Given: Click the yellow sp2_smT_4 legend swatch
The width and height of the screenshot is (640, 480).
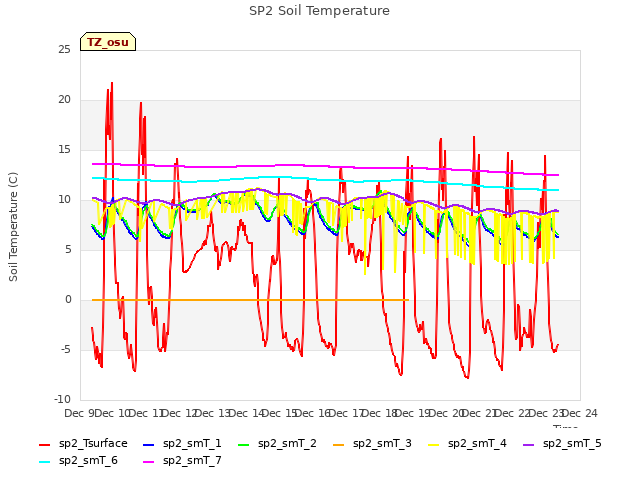Looking at the screenshot, I should [x=433, y=444].
